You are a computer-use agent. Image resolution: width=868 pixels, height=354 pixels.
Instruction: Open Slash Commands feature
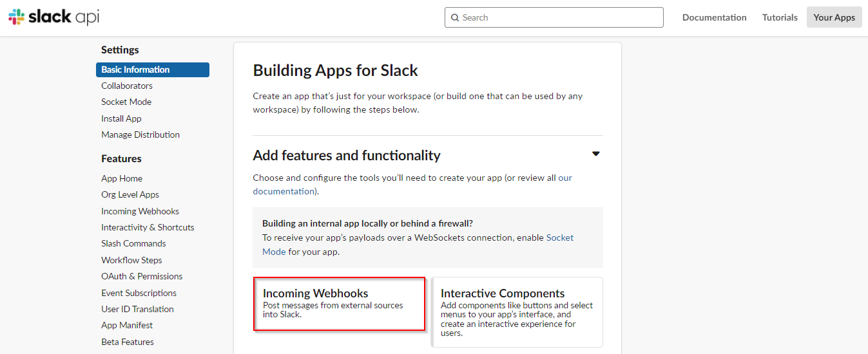(x=133, y=243)
